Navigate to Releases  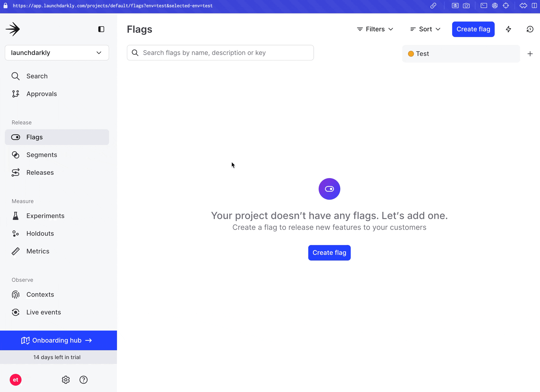point(57,172)
